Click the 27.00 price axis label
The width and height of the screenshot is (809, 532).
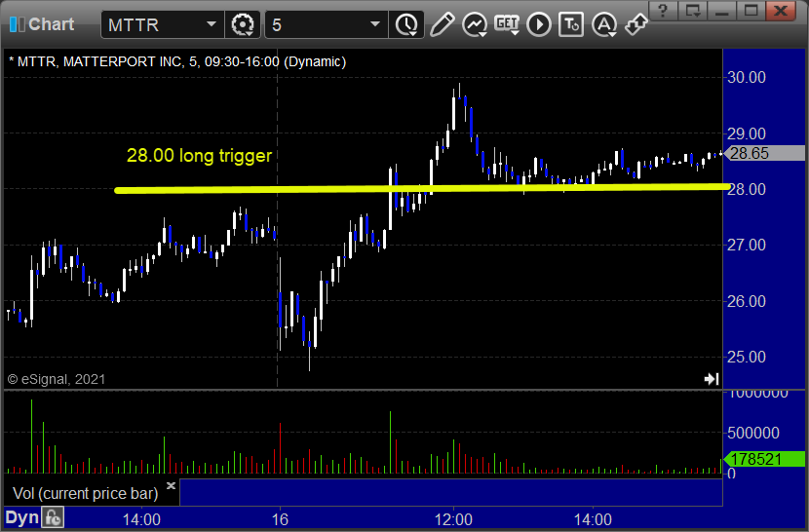pos(746,245)
